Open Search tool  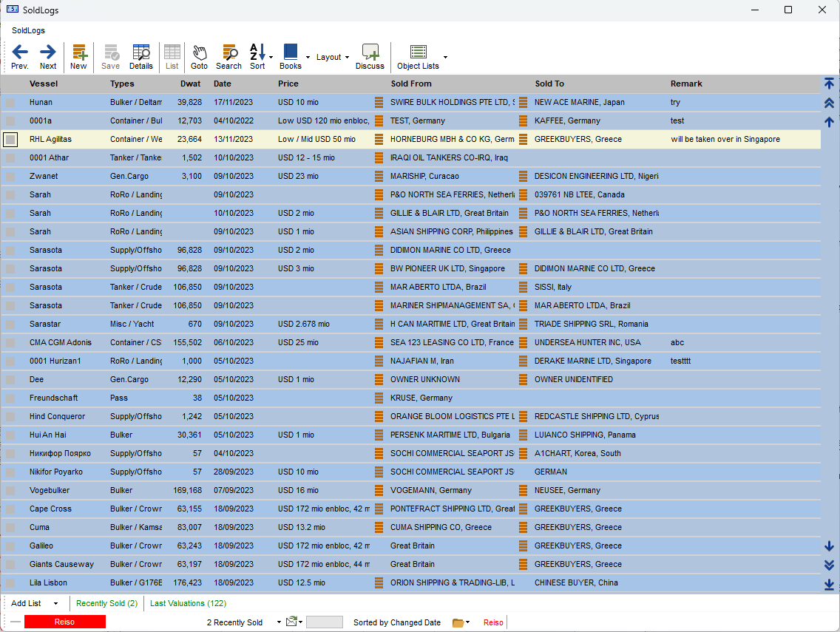click(228, 57)
